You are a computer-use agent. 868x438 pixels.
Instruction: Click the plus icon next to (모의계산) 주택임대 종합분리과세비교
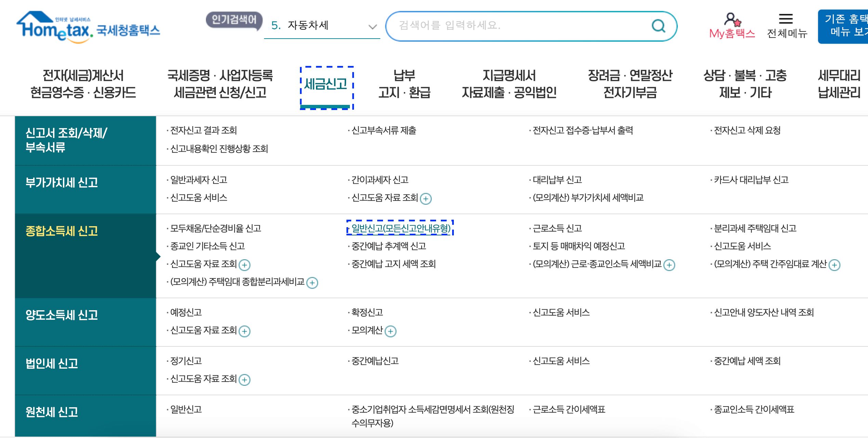313,283
